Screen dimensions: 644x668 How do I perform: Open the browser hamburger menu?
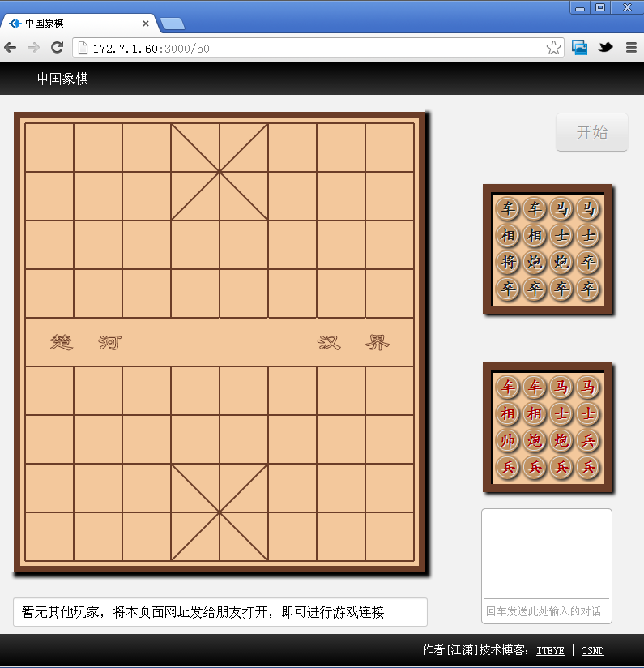[631, 48]
